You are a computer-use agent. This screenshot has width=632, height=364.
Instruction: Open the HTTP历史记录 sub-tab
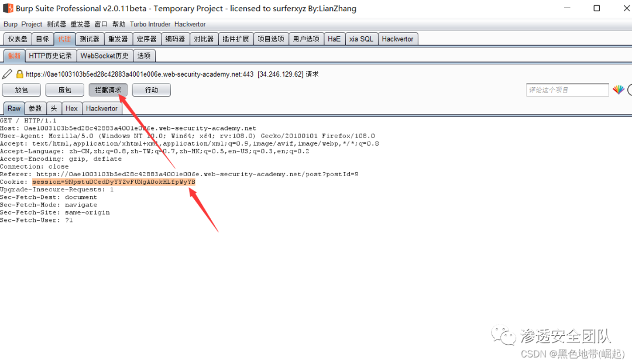(x=50, y=56)
